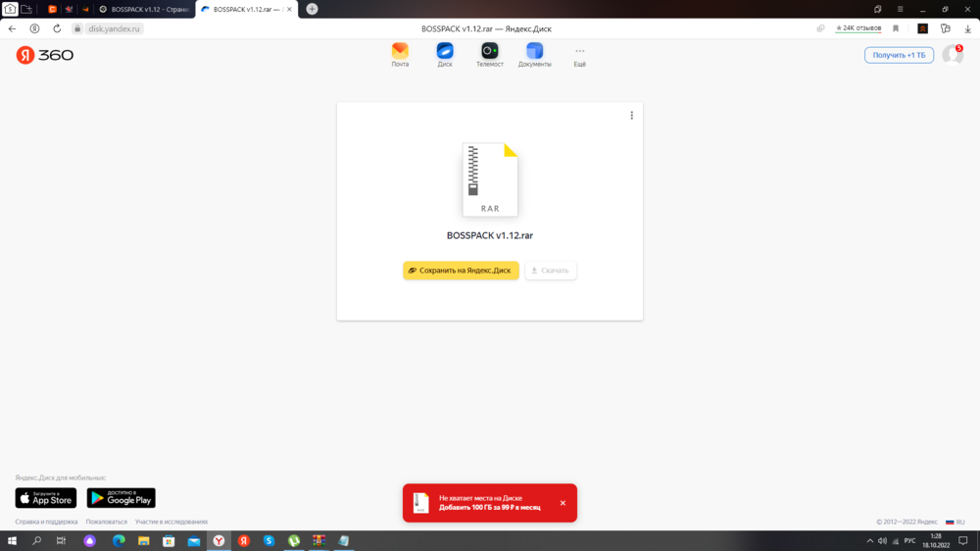Open the App Store badge
The width and height of the screenshot is (980, 551).
[x=46, y=498]
